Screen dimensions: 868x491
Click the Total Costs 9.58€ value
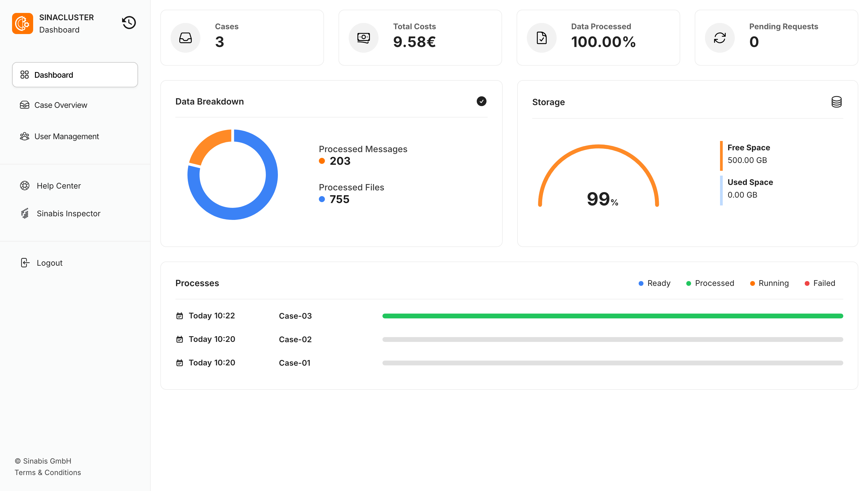coord(414,42)
